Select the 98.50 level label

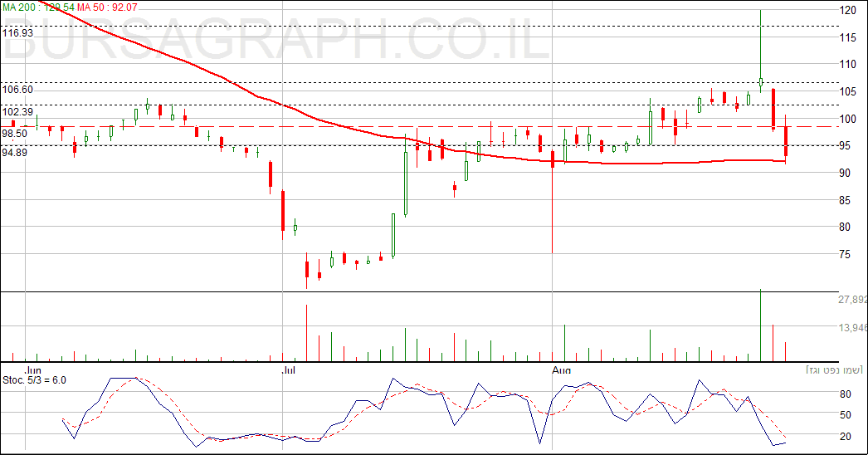click(15, 134)
